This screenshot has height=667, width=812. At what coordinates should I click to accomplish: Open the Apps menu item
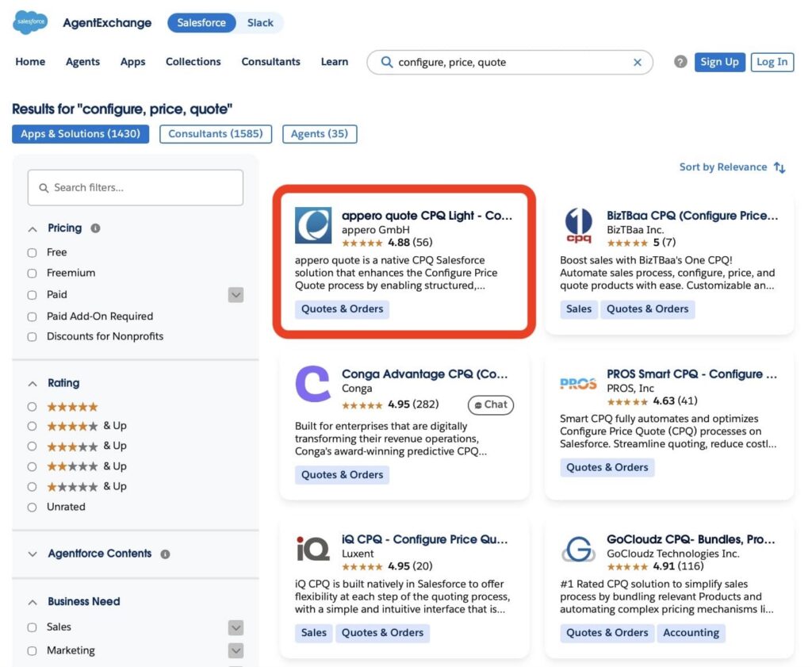pos(132,62)
